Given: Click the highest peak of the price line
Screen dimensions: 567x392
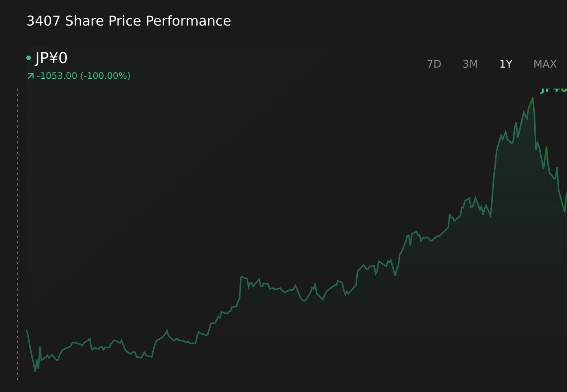Looking at the screenshot, I should point(533,98).
